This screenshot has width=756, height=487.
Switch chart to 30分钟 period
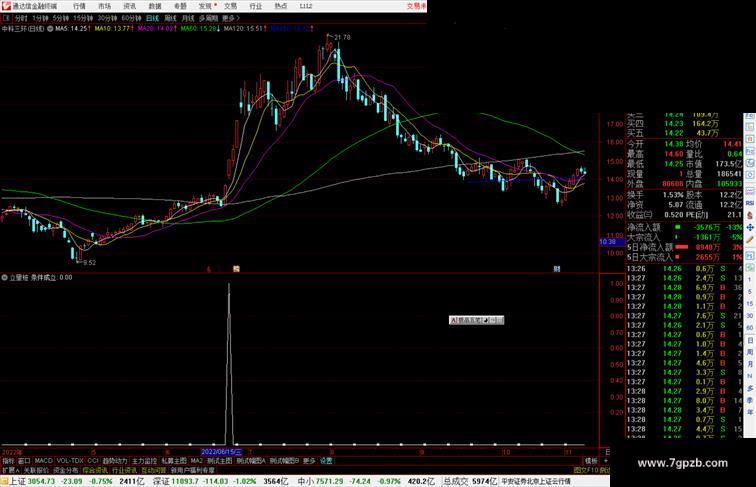tap(107, 18)
